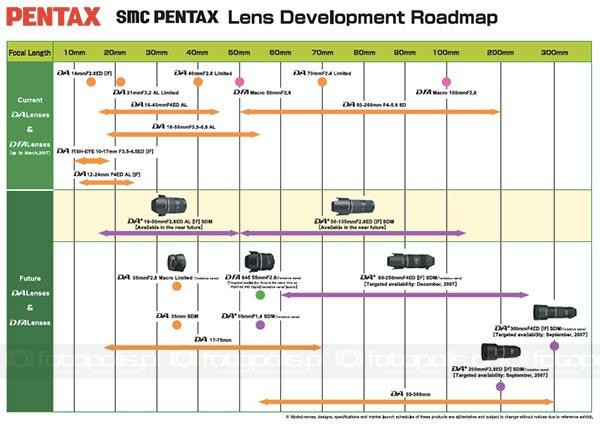Click the orange dot under DA 70mm Limited
This screenshot has height=424, width=600.
tap(322, 82)
